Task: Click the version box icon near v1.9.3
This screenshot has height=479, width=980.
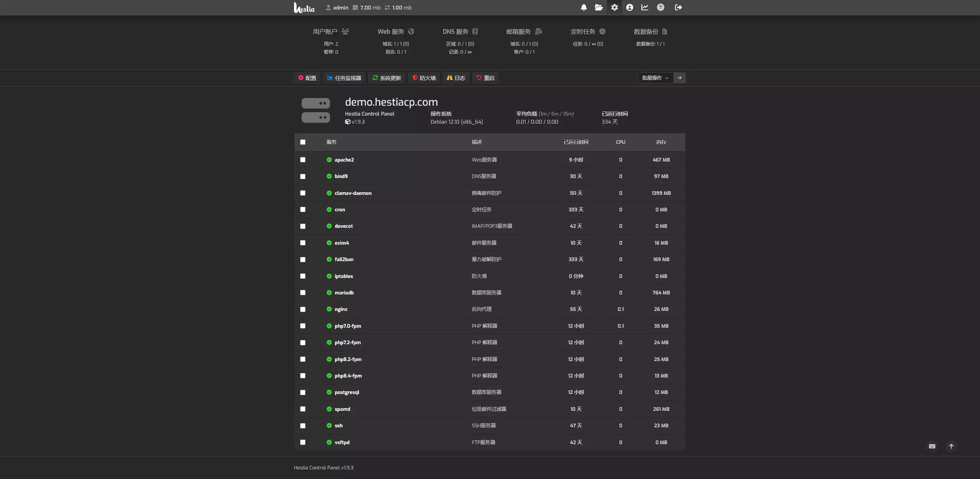Action: coord(348,122)
